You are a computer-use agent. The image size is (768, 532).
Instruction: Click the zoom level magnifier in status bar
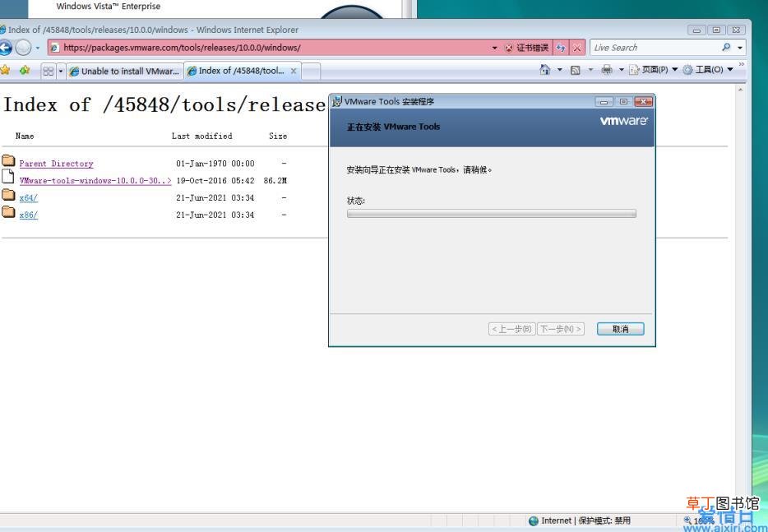coord(687,520)
